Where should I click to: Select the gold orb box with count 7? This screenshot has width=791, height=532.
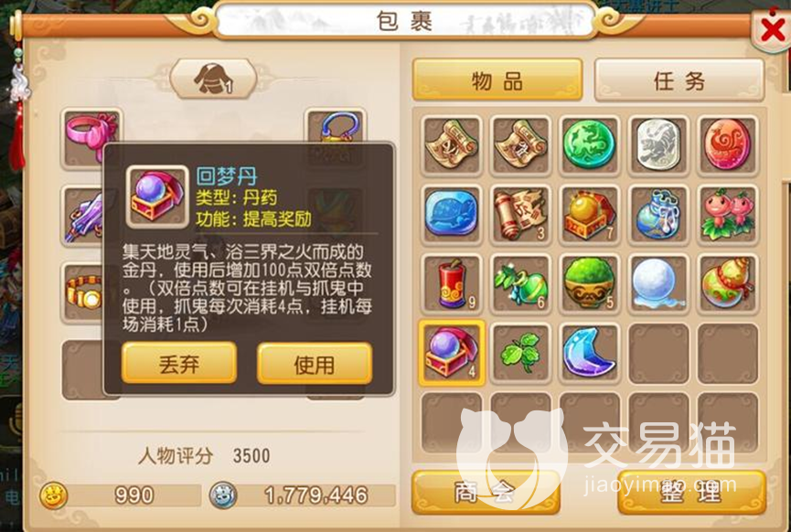pos(589,214)
